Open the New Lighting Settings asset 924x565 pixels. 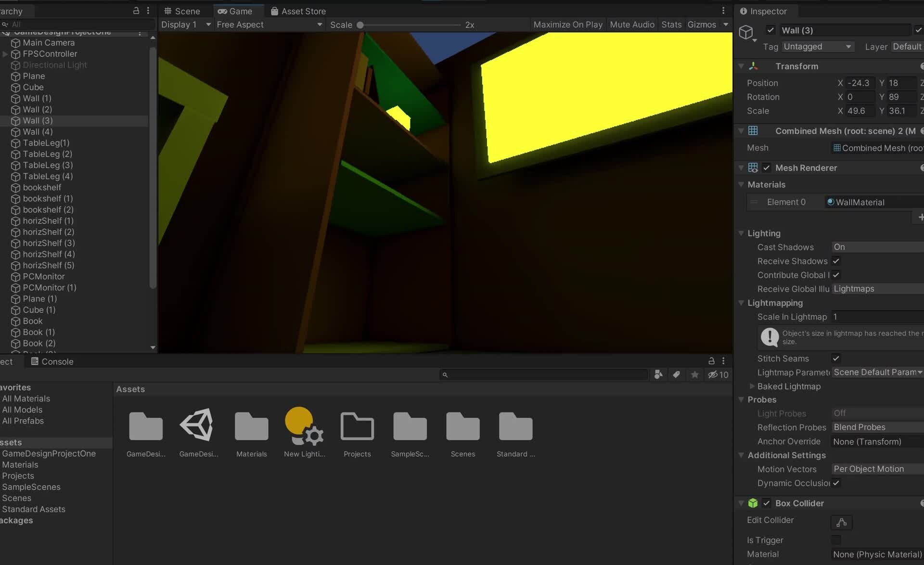click(x=304, y=426)
